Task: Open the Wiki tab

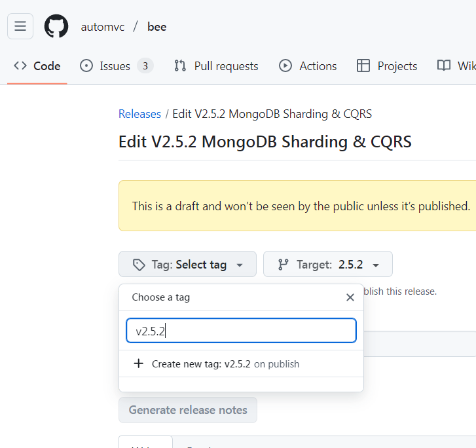Action: pyautogui.click(x=456, y=66)
